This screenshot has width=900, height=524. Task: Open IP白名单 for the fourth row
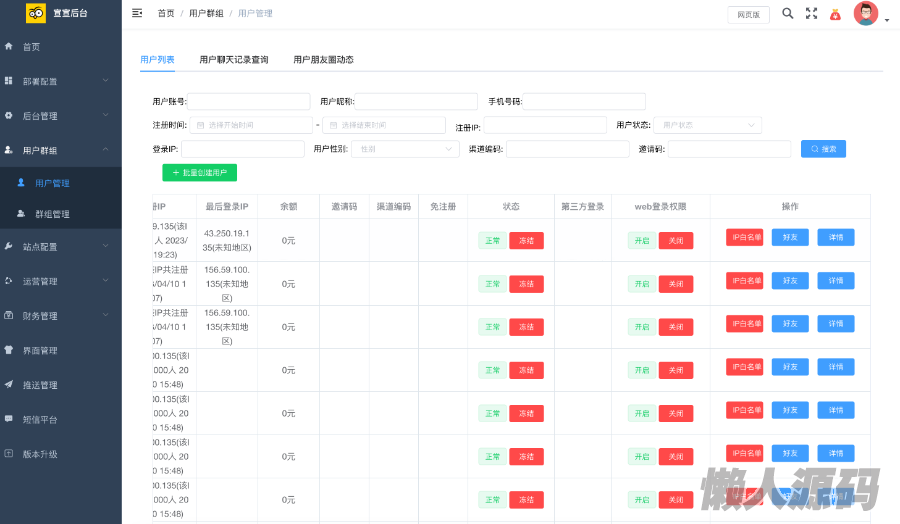745,367
